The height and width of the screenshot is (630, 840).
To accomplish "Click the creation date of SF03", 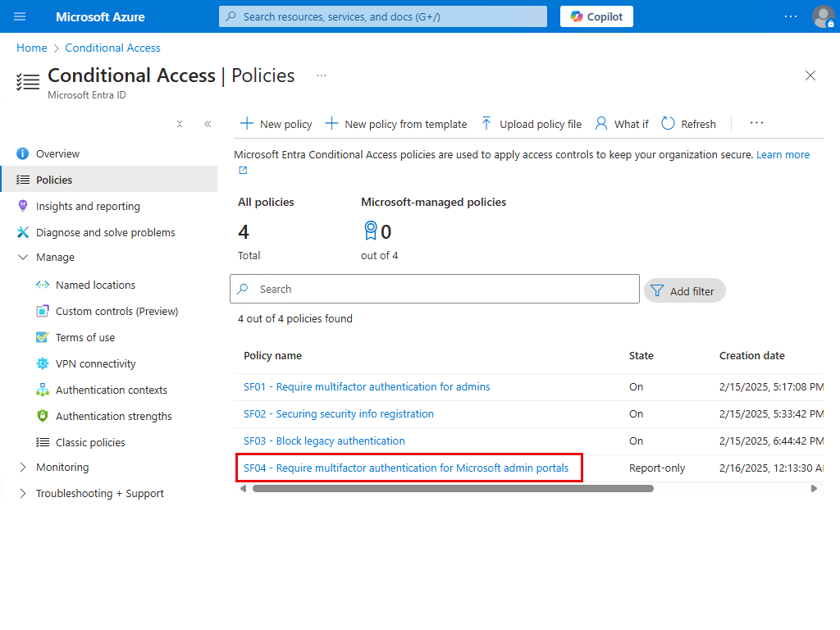I will (x=771, y=441).
